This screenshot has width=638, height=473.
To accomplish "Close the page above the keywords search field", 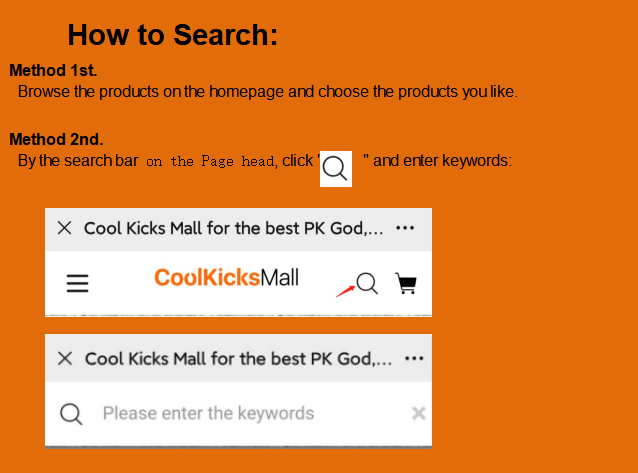I will tap(65, 359).
